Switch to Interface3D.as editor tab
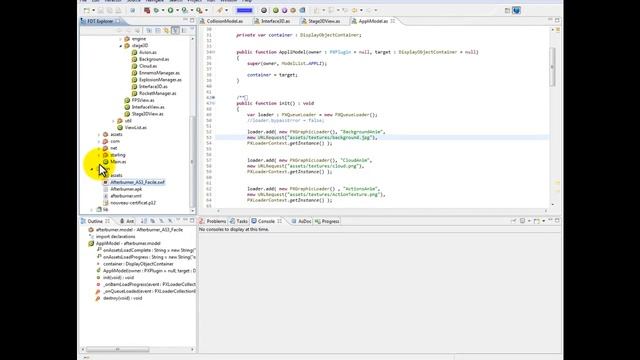This screenshot has height=360, width=640. [x=272, y=21]
